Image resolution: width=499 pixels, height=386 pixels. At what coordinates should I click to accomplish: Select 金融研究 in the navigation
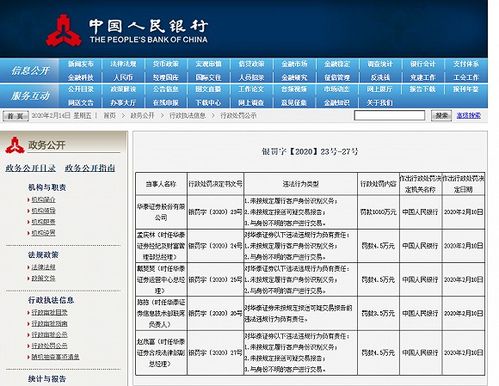pyautogui.click(x=294, y=77)
